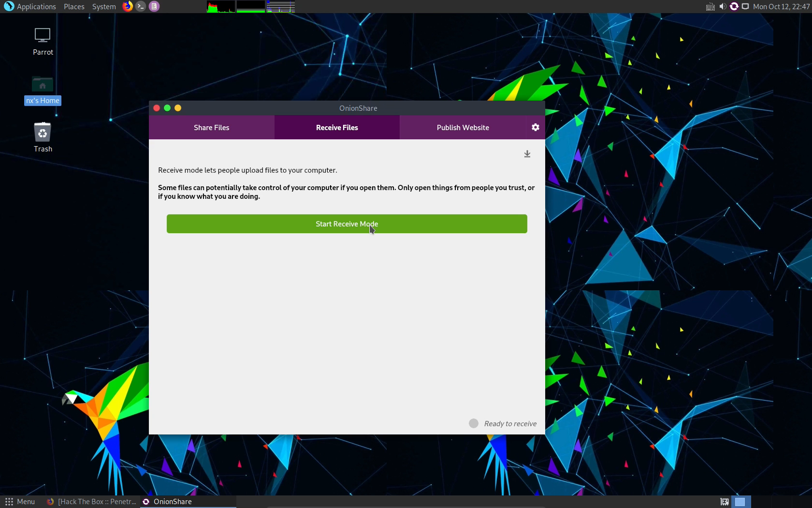Click Start Receive Mode button
This screenshot has width=812, height=508.
(x=347, y=224)
